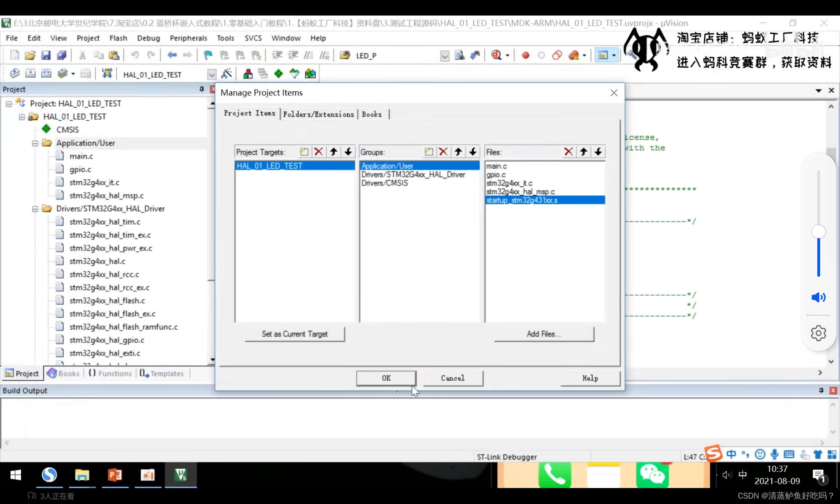Screen dimensions: 840x504
Task: Collapse Drivers/STM32G4xx_HAL_Driver tree folder
Action: coord(35,209)
